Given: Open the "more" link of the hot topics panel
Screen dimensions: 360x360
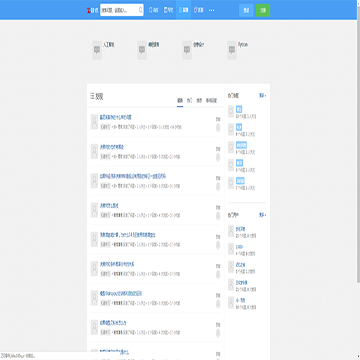Looking at the screenshot, I should [x=263, y=96].
